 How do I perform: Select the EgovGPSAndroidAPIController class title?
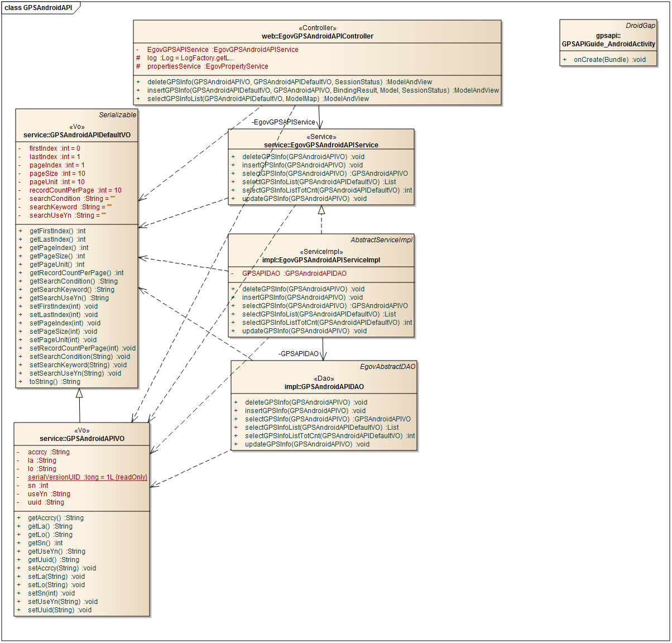[x=317, y=36]
